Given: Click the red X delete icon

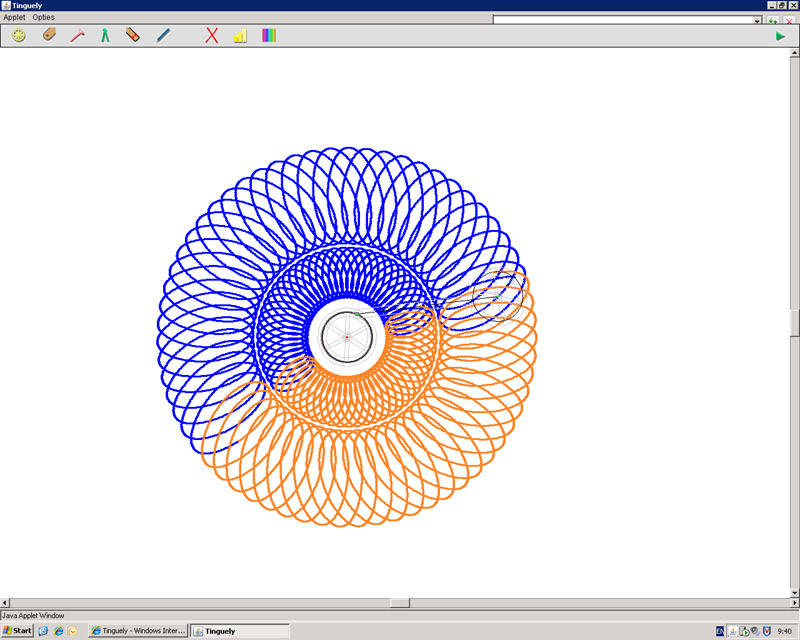Looking at the screenshot, I should click(x=212, y=36).
